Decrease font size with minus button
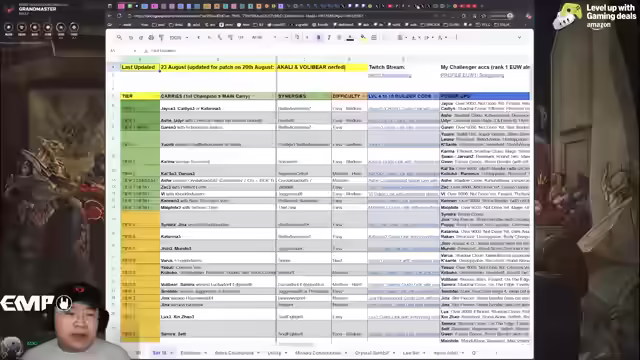Screen dimensions: 640x360 [x=286, y=38]
